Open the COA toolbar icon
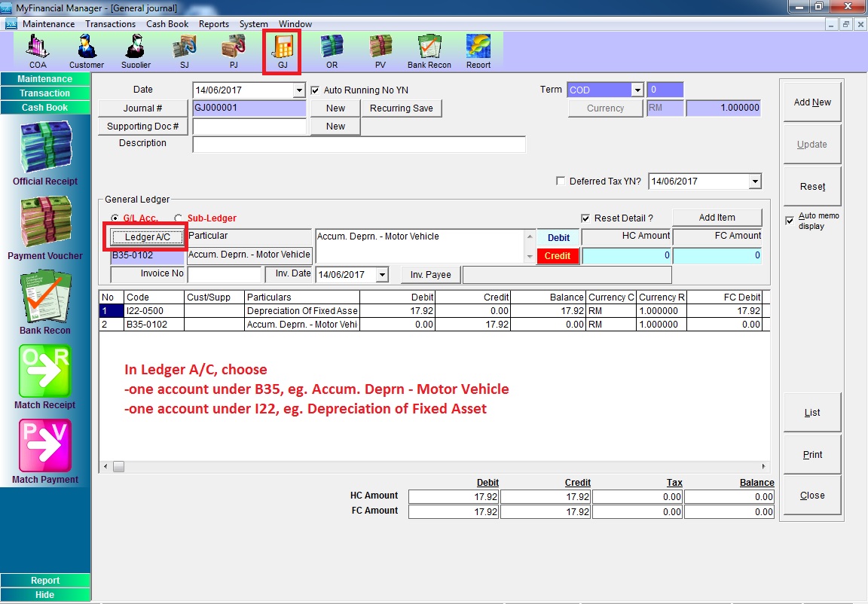 pos(38,51)
